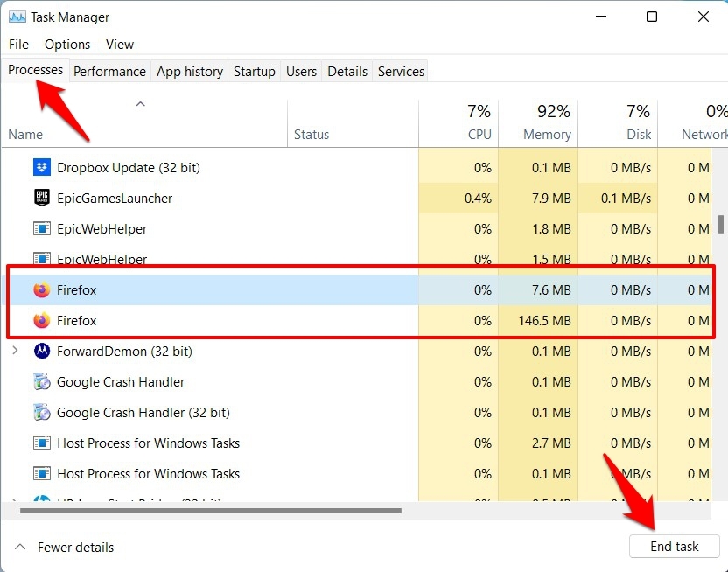728x572 pixels.
Task: Open the Services tab
Action: [x=401, y=72]
